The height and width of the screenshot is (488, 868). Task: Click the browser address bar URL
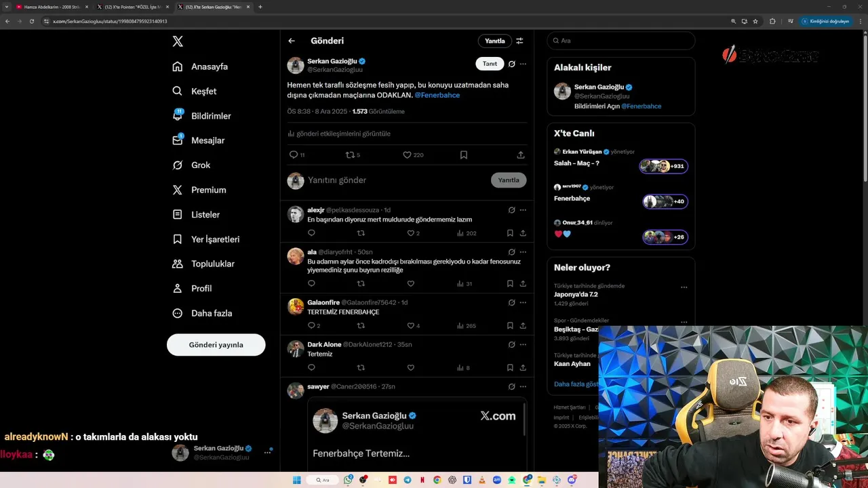click(x=110, y=21)
